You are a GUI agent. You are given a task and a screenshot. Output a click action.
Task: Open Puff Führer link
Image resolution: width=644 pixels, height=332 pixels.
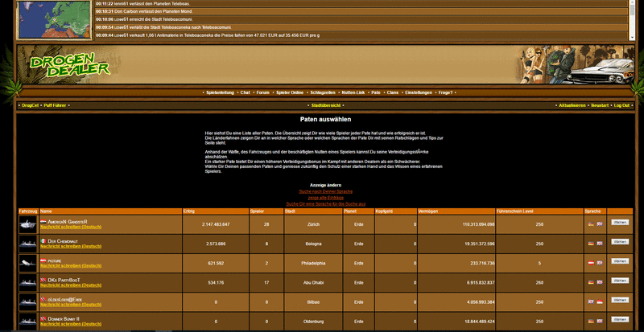coord(55,105)
